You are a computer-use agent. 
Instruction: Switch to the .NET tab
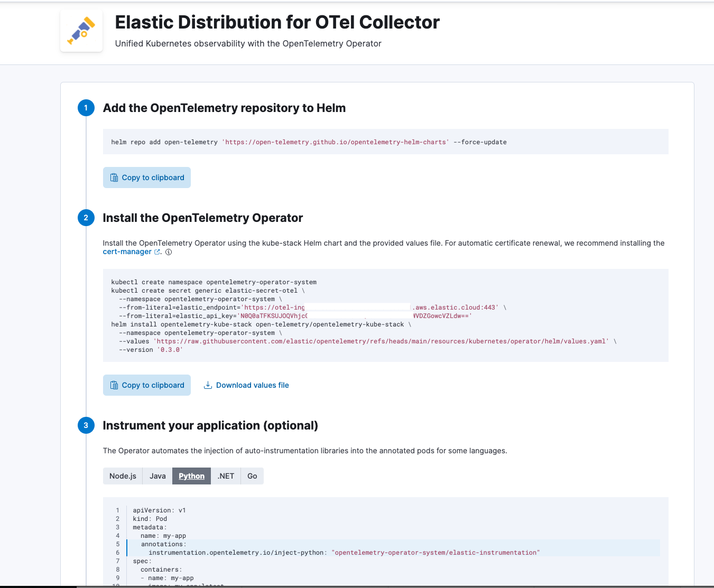tap(226, 476)
